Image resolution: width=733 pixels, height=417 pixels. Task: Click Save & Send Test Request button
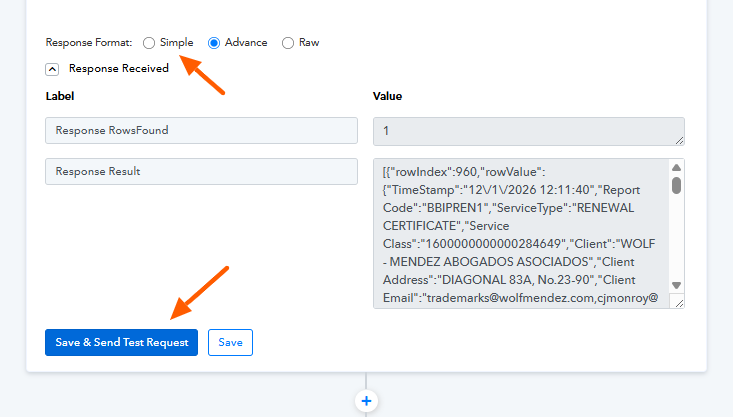click(x=121, y=342)
